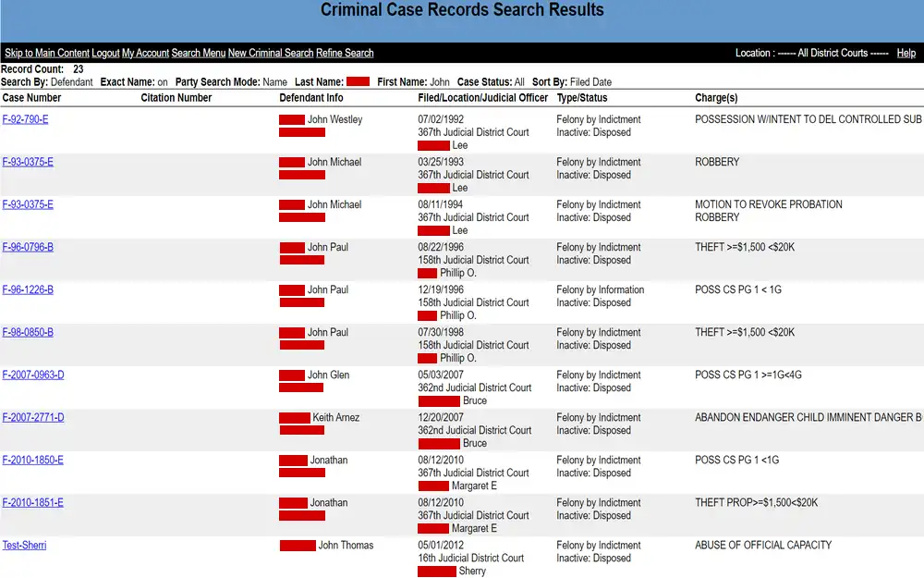Start a New Criminal Search
Viewport: 924px width, 578px height.
click(271, 53)
